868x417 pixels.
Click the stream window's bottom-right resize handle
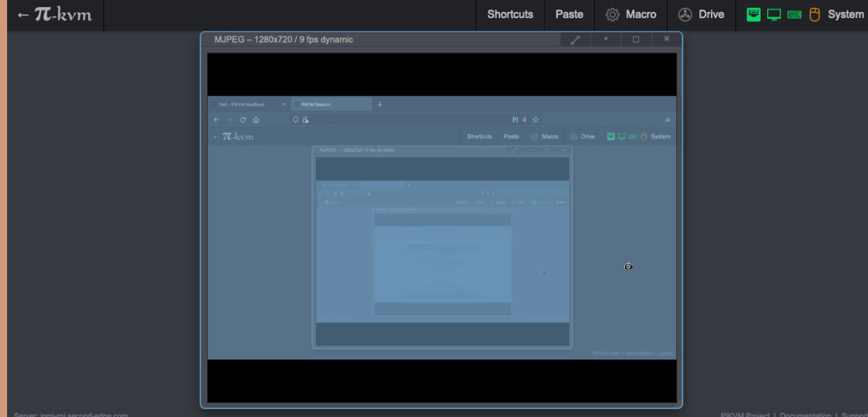tap(679, 405)
